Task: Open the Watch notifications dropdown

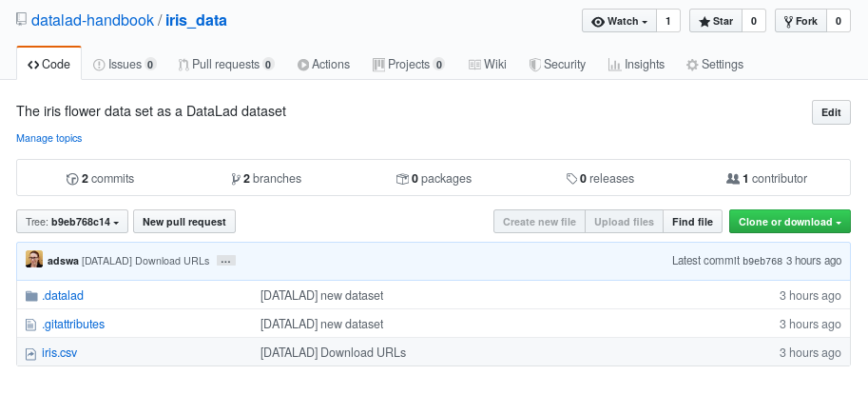Action: (619, 21)
